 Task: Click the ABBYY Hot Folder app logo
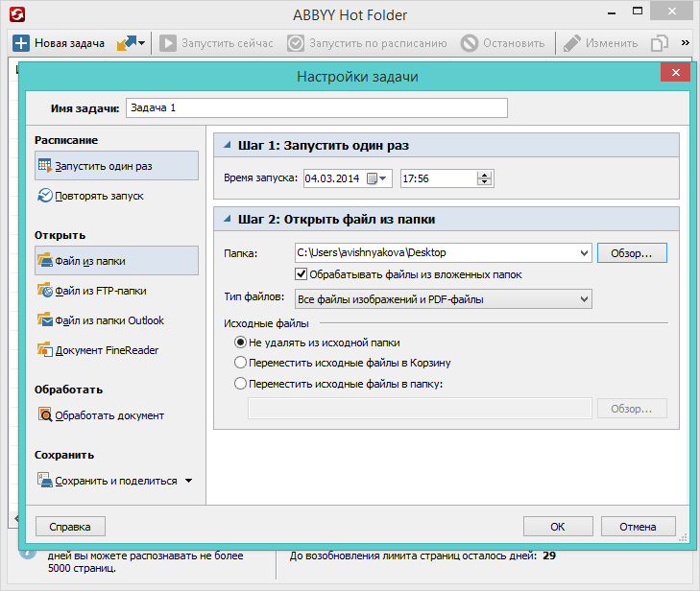(17, 14)
